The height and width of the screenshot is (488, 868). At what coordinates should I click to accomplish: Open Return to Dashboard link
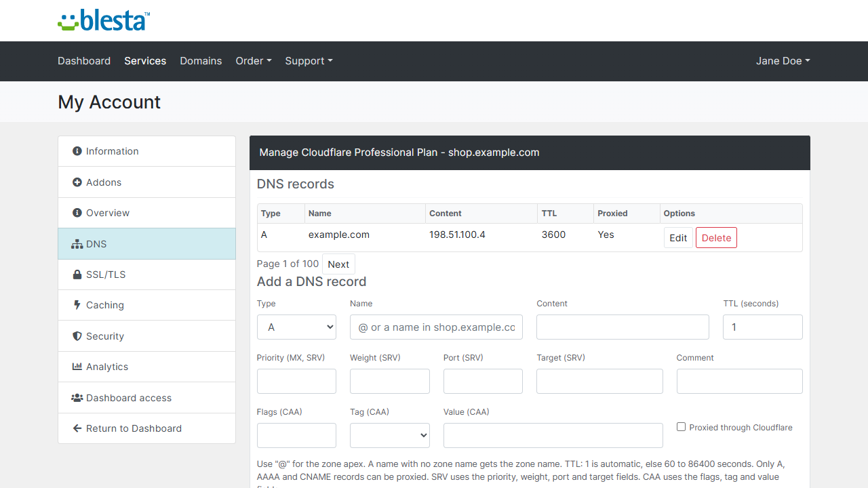pyautogui.click(x=147, y=428)
